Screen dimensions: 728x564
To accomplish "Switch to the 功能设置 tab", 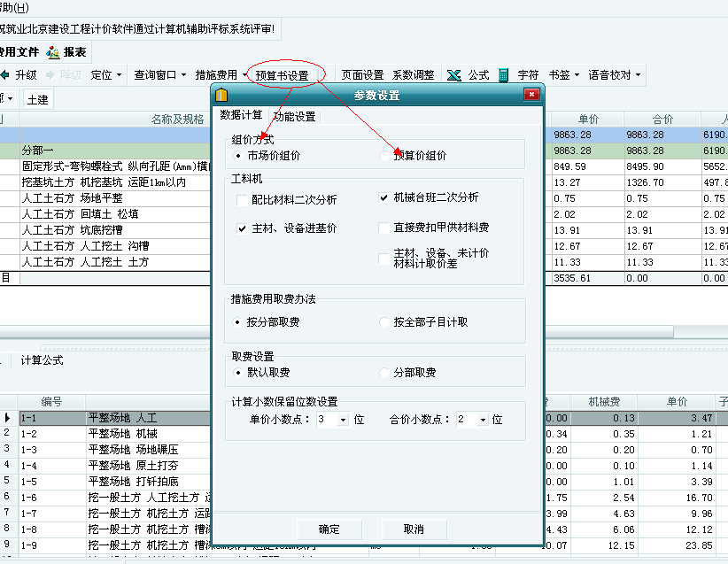I will point(294,117).
